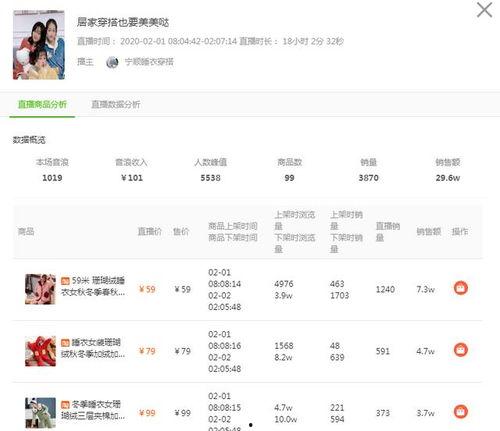Select the ¥59 live price in orange
The height and width of the screenshot is (431, 500).
pos(147,289)
